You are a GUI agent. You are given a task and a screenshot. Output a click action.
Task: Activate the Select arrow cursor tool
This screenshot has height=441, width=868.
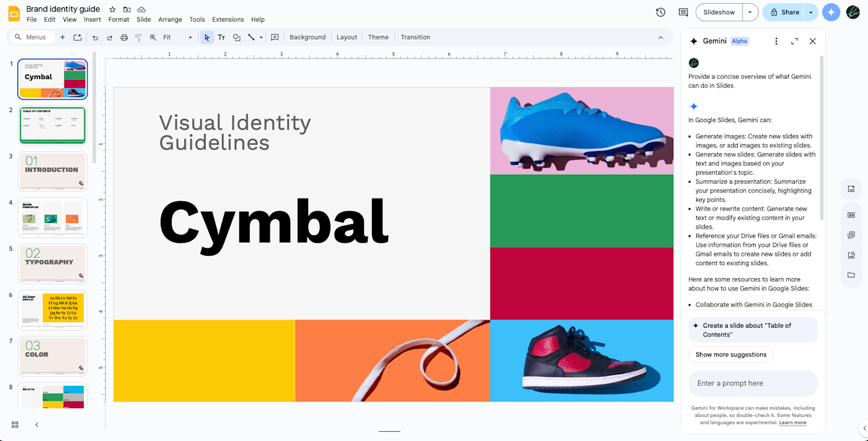[207, 37]
